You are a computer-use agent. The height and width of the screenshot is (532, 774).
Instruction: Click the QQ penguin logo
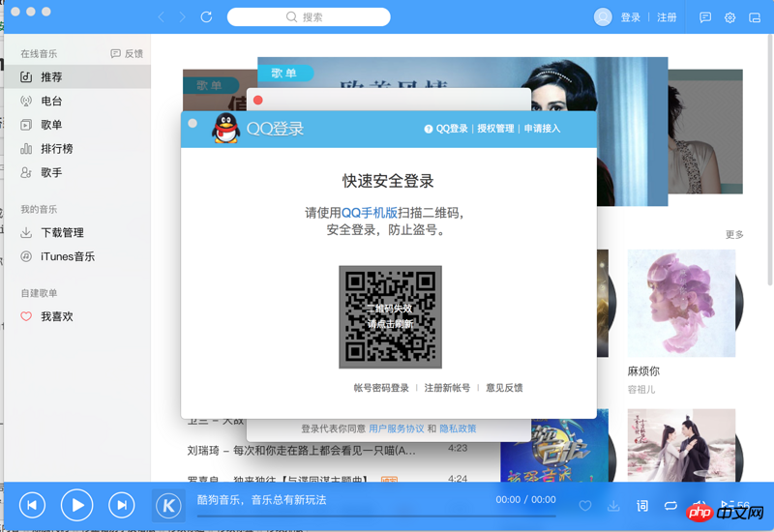point(226,129)
